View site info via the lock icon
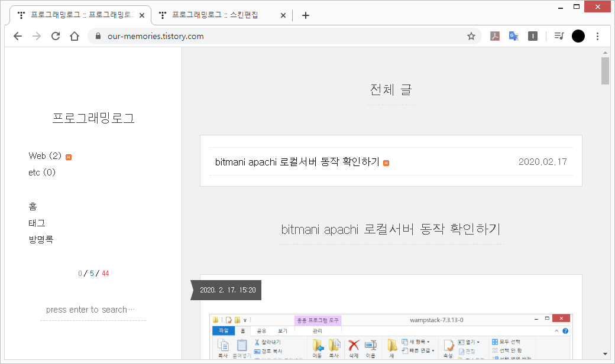 coord(98,36)
